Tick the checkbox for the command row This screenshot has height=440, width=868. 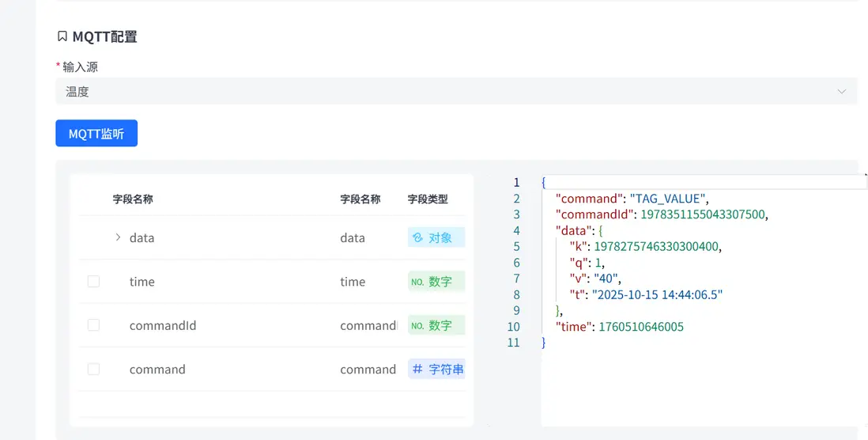pos(93,369)
